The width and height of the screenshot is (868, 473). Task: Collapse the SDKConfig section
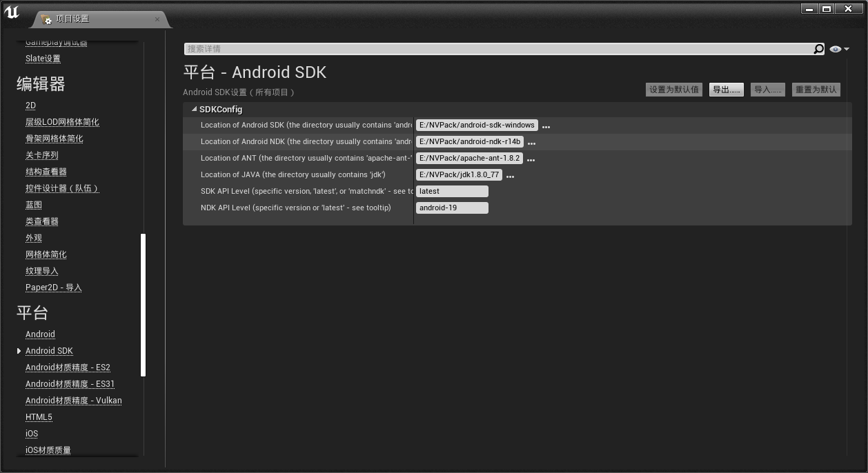tap(195, 109)
